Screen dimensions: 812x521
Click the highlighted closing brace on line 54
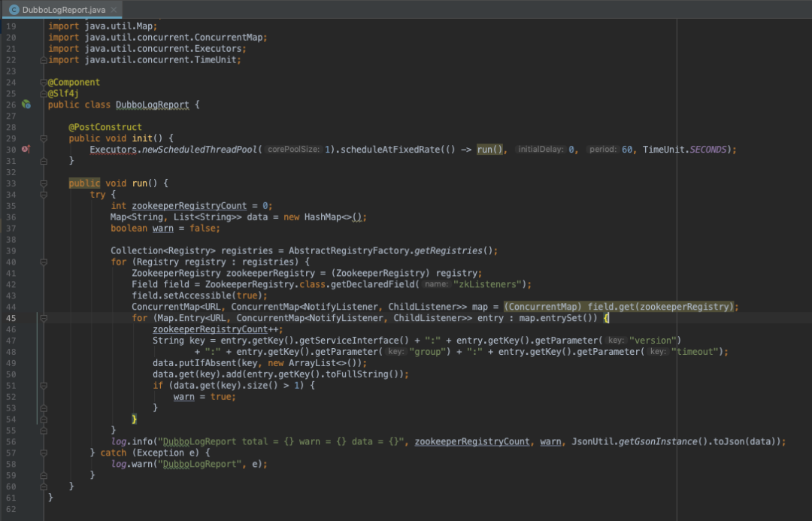134,419
